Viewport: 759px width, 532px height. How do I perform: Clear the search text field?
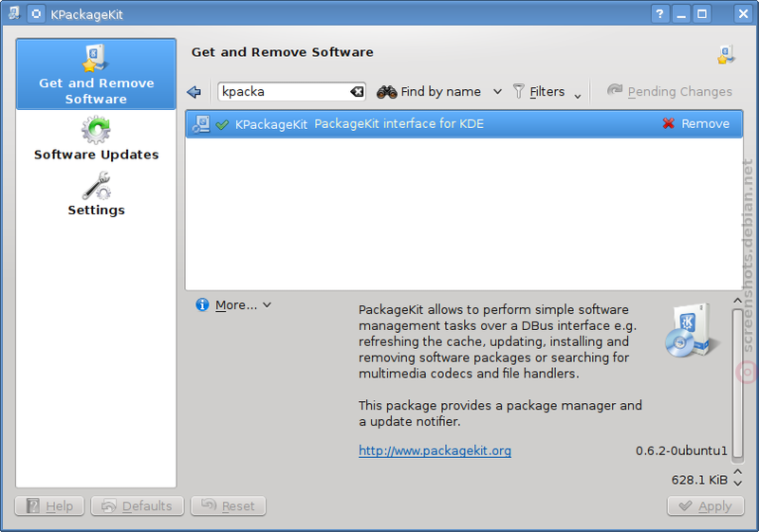coord(358,91)
